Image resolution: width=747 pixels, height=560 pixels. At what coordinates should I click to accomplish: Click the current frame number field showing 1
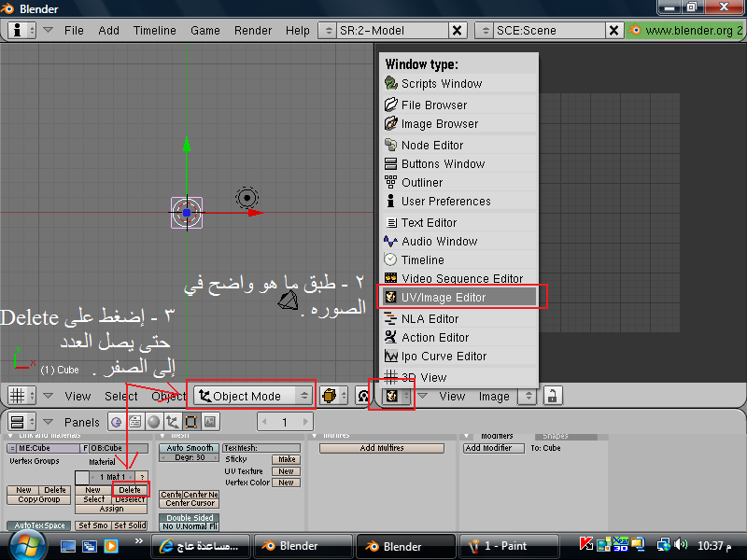tap(285, 422)
